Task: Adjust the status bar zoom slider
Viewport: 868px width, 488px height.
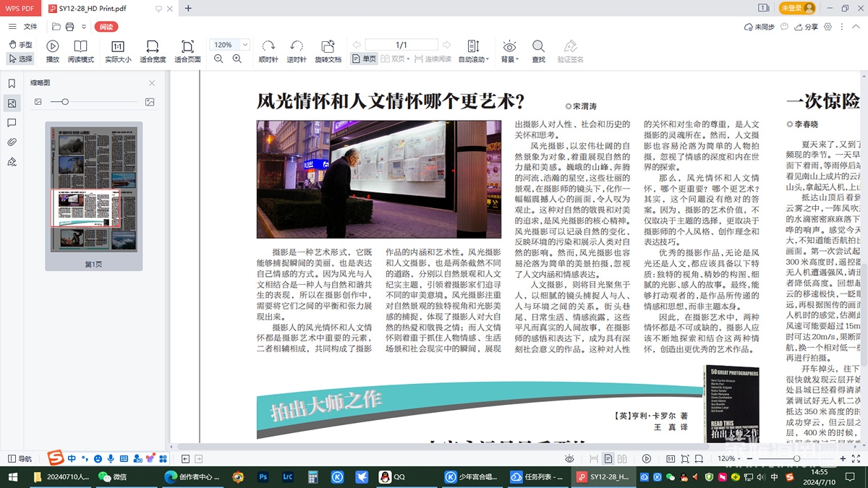Action: pos(796,458)
